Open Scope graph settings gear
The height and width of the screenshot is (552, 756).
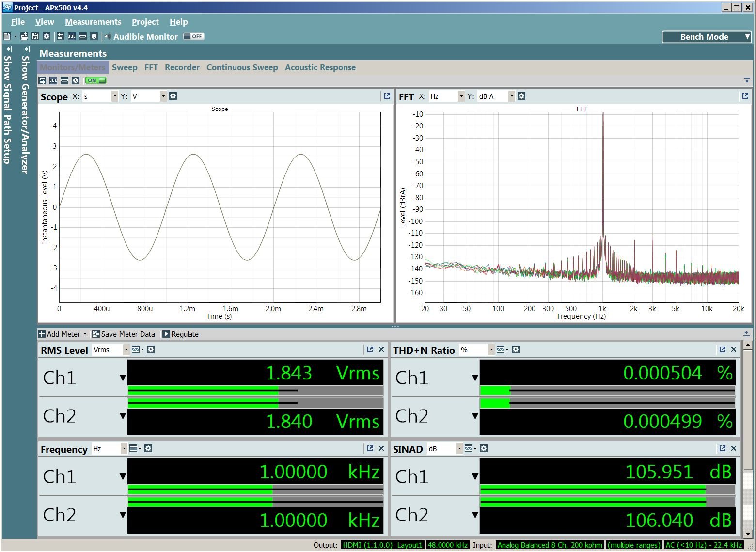click(x=173, y=96)
